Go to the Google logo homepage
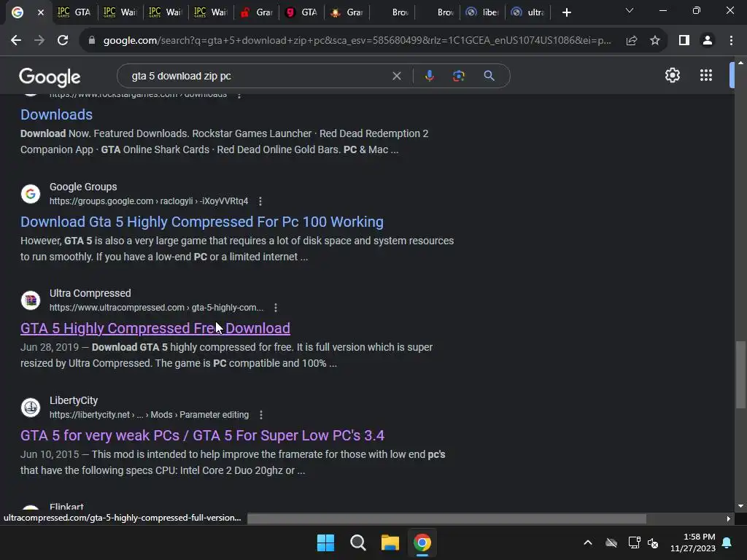This screenshot has width=747, height=560. pos(50,77)
